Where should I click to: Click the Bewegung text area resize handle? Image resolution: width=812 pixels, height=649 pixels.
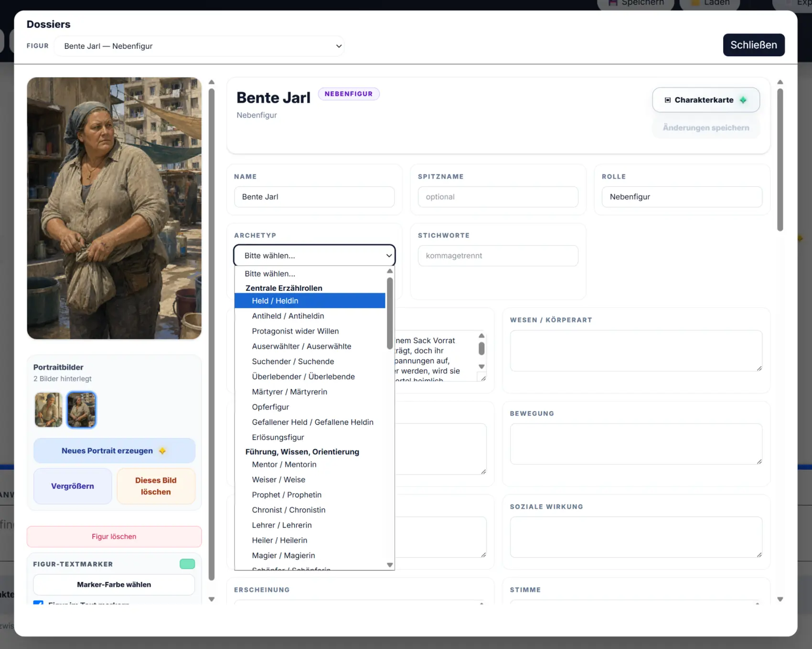pos(759,461)
